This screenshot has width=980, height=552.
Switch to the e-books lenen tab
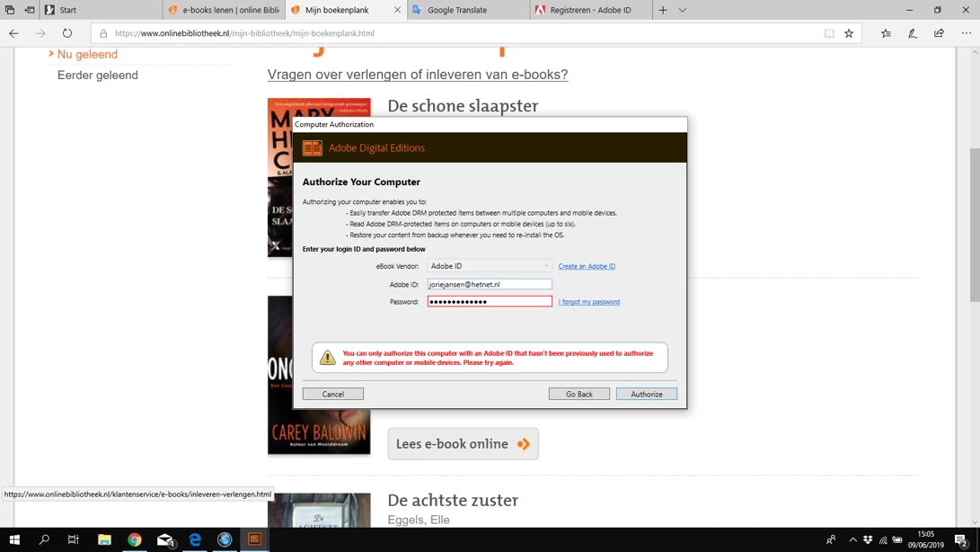[x=225, y=10]
